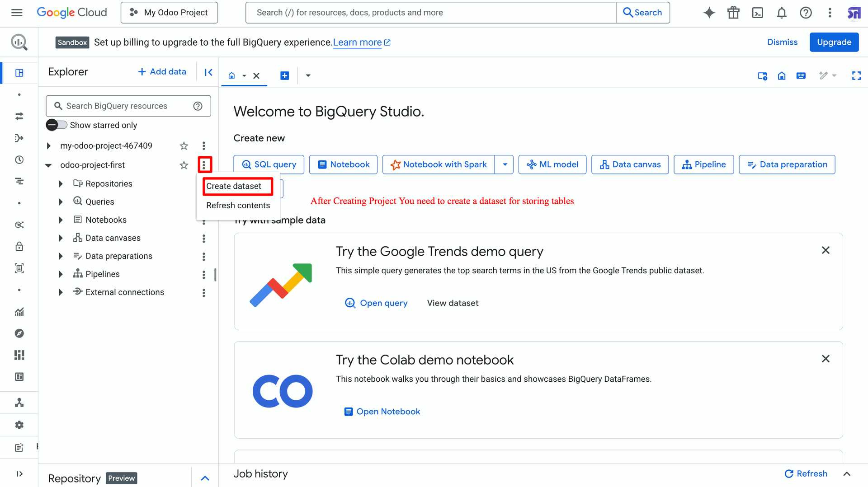This screenshot has width=868, height=487.
Task: Click the Explorer panel vertical scrollbar
Action: point(215,274)
